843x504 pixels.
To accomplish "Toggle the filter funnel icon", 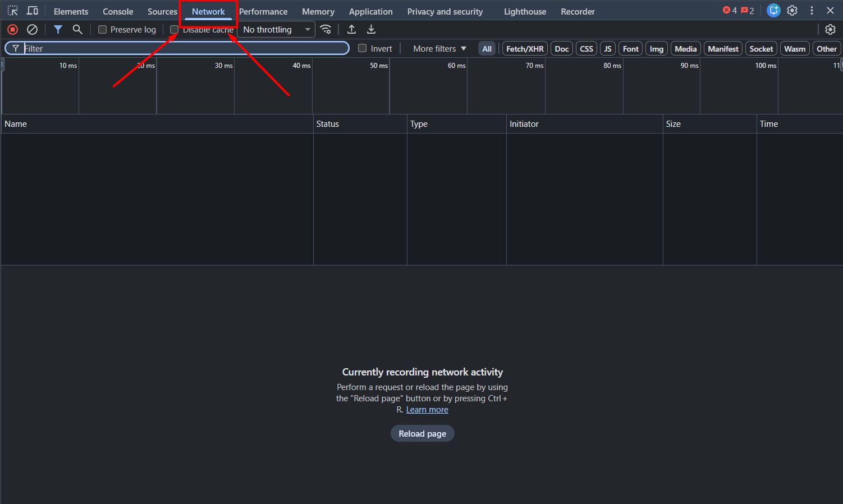I will click(x=58, y=30).
